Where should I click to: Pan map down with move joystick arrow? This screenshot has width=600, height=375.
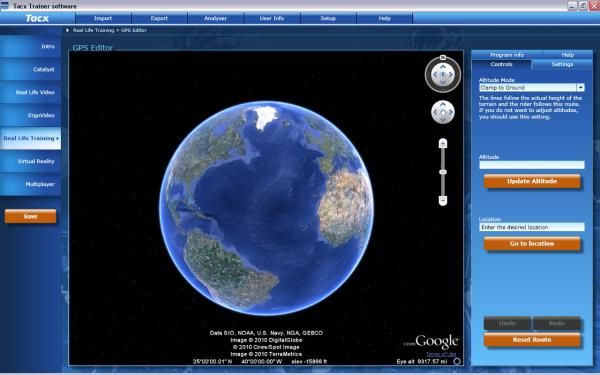(x=443, y=120)
